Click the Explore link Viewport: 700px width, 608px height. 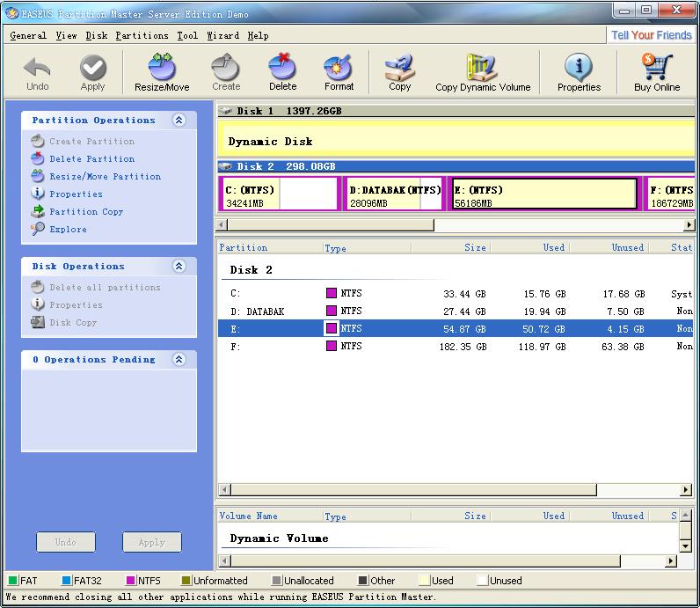68,229
